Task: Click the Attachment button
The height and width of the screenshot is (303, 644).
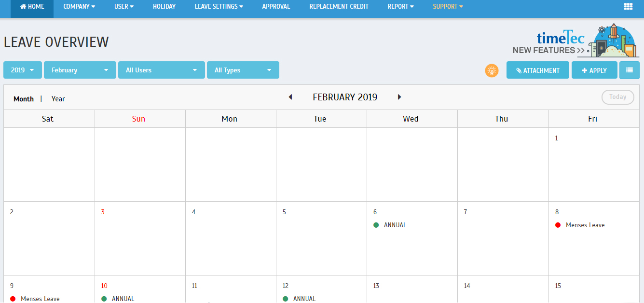Action: click(537, 70)
